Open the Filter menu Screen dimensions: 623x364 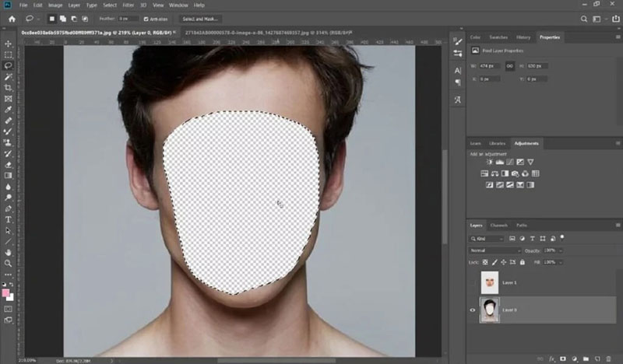(x=126, y=5)
